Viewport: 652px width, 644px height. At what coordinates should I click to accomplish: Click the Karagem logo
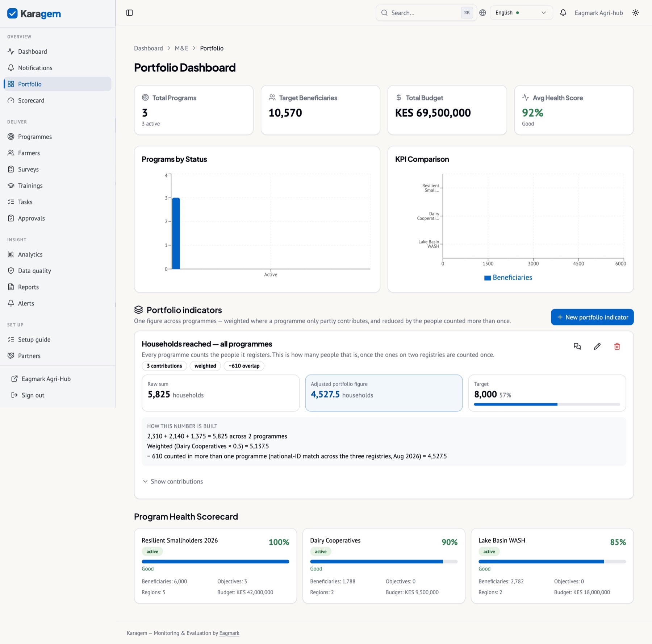[x=34, y=14]
